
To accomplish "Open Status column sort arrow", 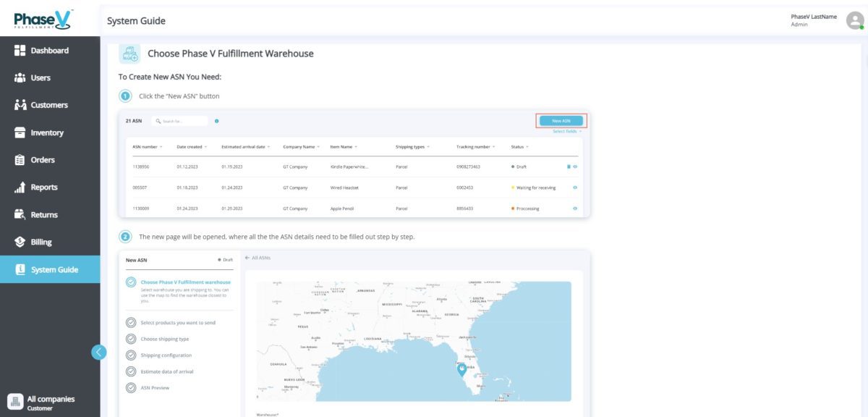I will (527, 147).
